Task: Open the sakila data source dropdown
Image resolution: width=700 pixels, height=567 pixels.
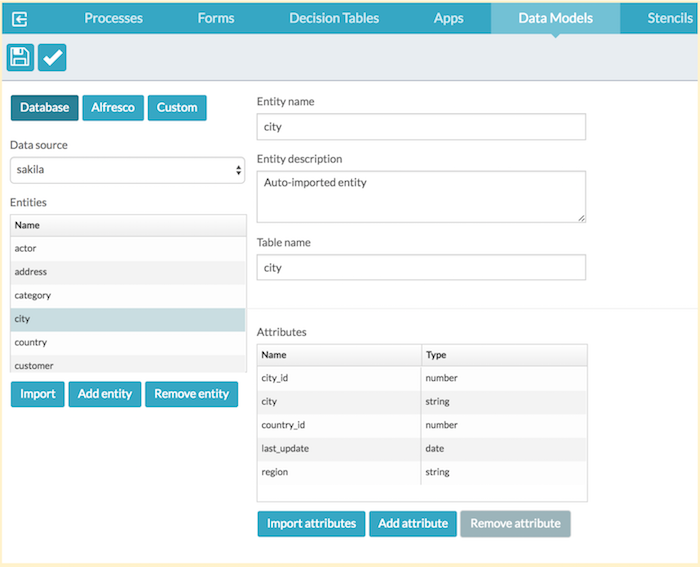Action: tap(127, 170)
